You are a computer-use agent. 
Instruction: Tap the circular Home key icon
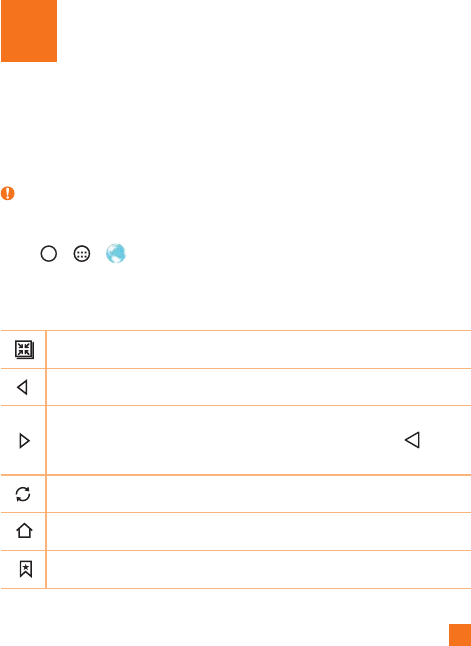tap(49, 254)
